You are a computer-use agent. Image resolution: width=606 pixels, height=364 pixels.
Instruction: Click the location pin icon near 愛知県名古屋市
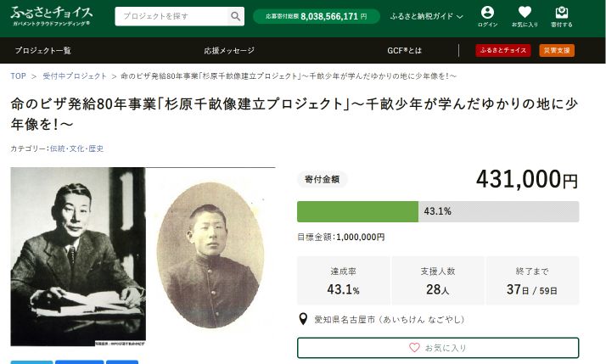(x=303, y=319)
